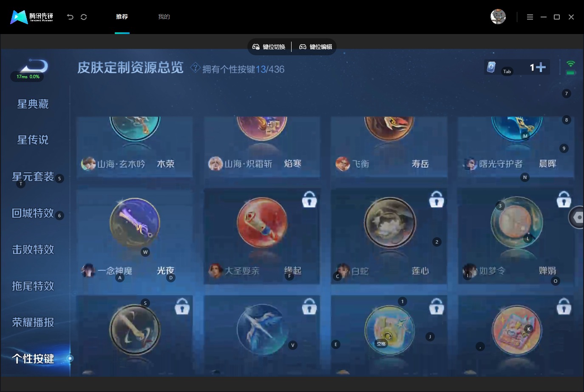Click the hero avatar beside 一念神魔
The width and height of the screenshot is (584, 392).
coord(88,270)
